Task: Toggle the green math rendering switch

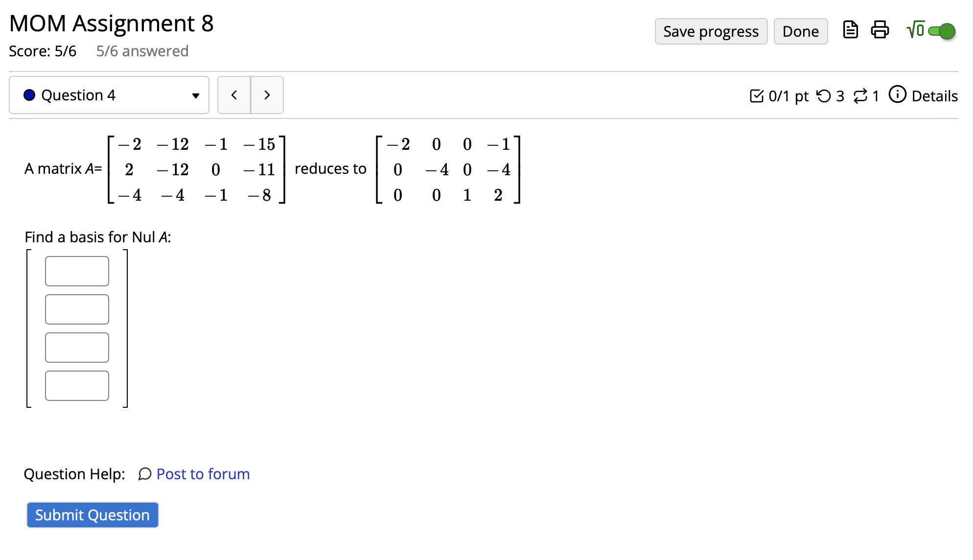Action: click(x=942, y=30)
